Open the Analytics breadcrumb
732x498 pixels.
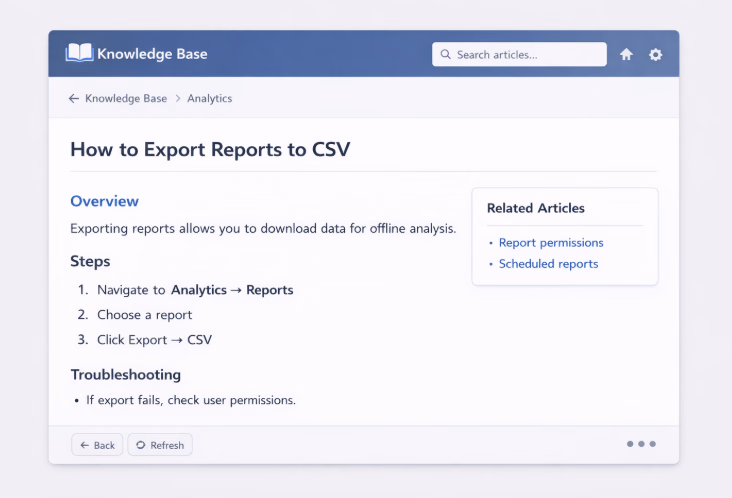pyautogui.click(x=210, y=98)
